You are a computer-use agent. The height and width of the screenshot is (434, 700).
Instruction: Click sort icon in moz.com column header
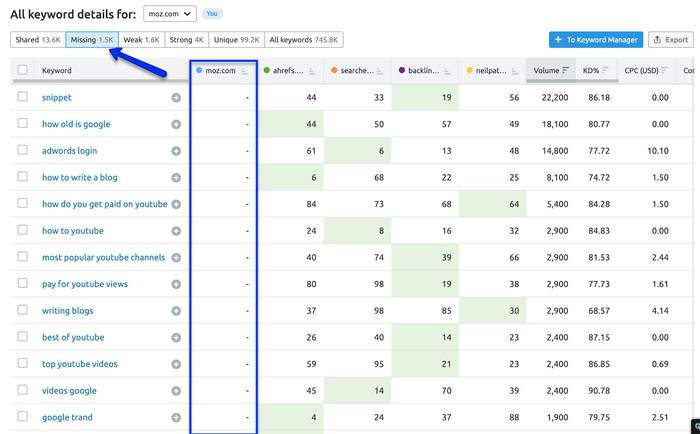245,71
